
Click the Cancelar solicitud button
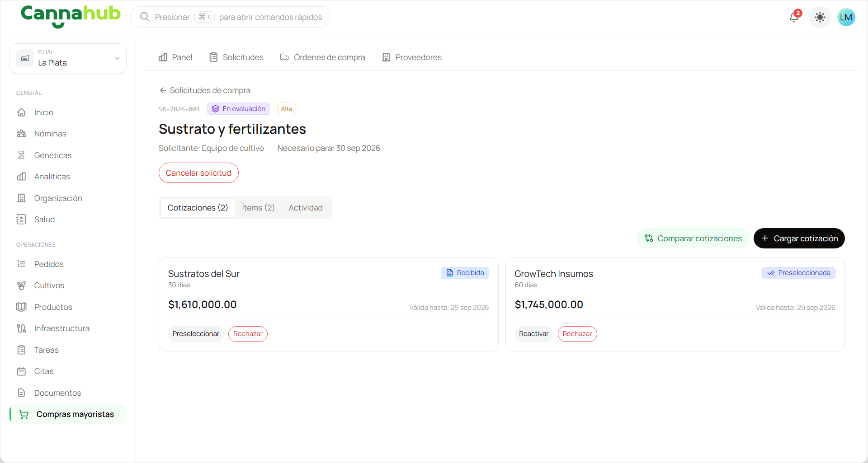pos(198,173)
